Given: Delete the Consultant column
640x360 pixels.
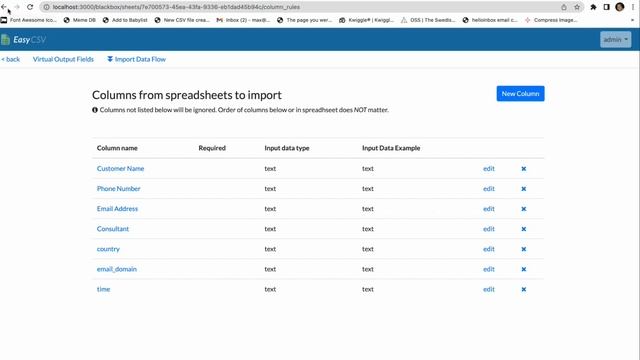Looking at the screenshot, I should click(524, 229).
